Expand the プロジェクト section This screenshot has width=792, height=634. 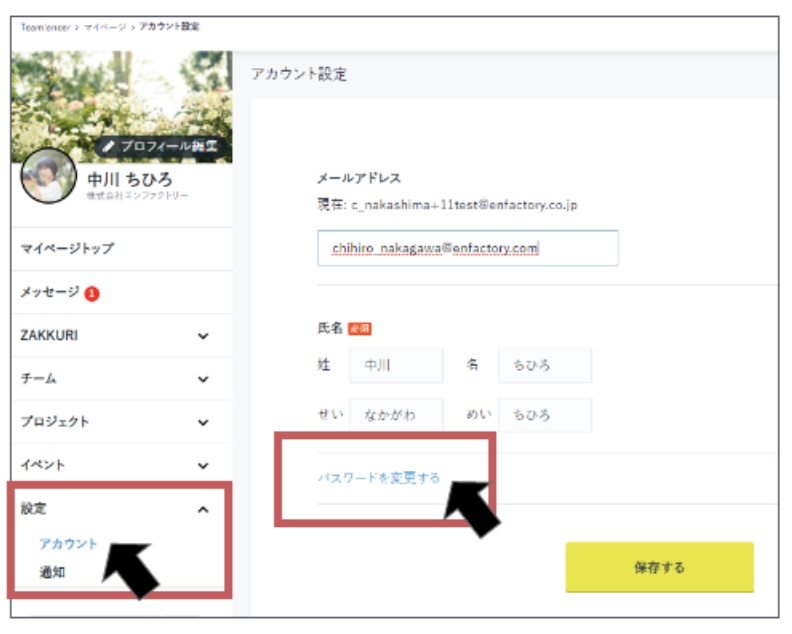pos(203,423)
